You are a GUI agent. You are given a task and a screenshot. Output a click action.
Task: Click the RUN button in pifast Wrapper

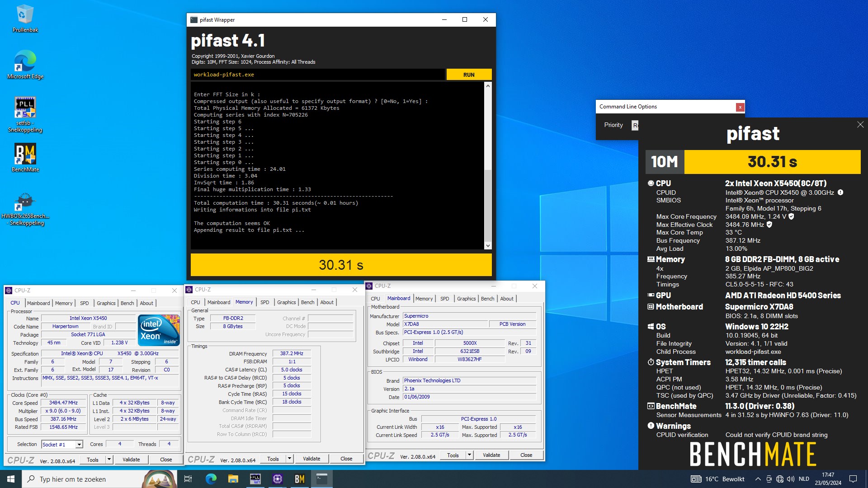pos(469,75)
